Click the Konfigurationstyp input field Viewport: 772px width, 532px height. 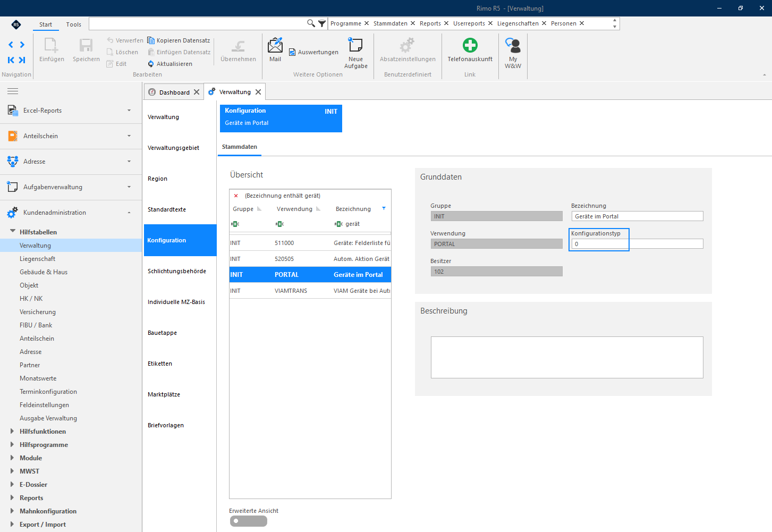point(637,244)
